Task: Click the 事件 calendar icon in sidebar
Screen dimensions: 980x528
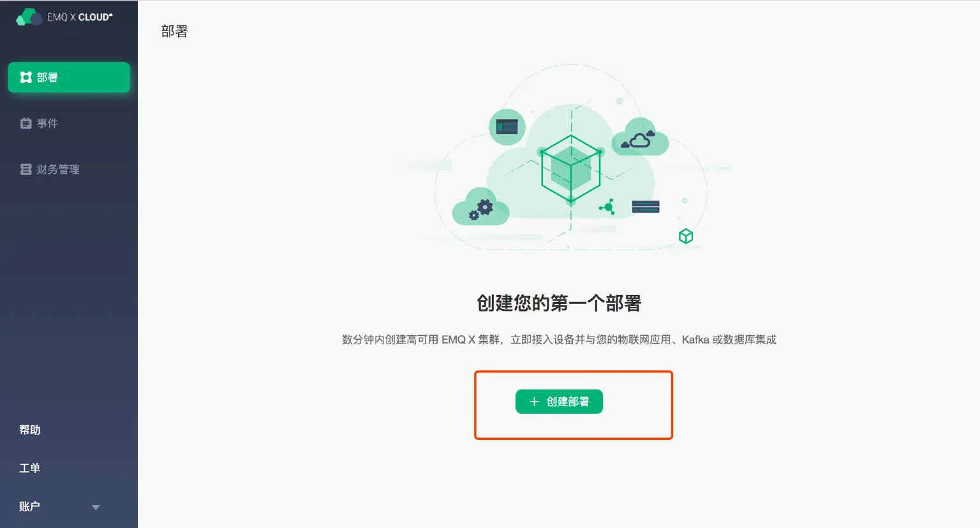Action: pos(26,123)
